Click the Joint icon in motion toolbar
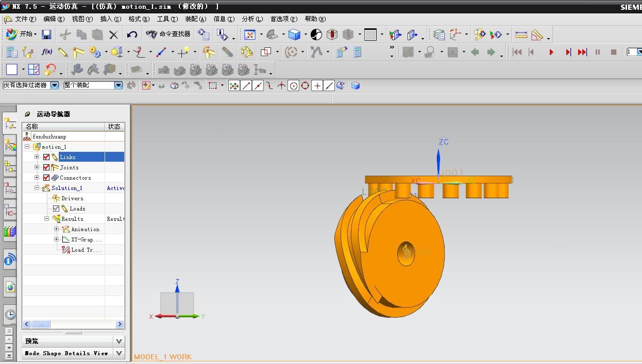Viewport: 642px width, 364px height. click(78, 52)
